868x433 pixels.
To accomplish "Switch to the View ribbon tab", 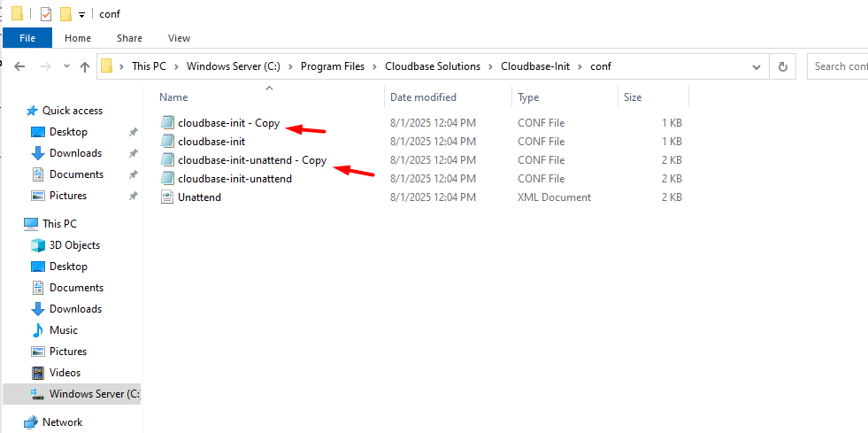I will (179, 38).
